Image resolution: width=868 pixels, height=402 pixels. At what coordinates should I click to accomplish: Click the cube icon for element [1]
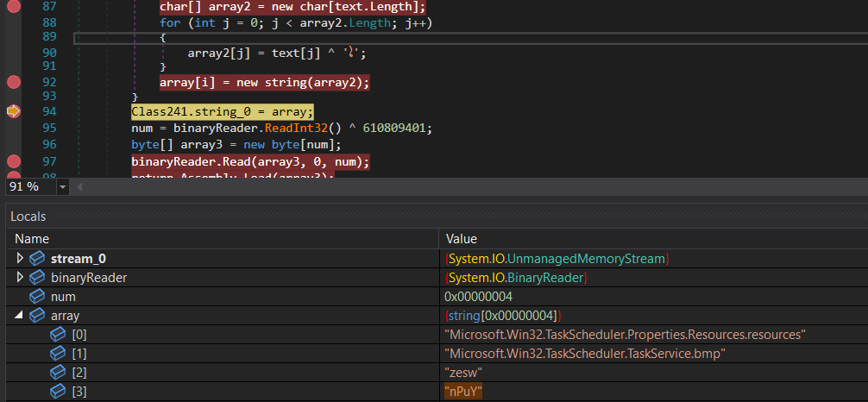coord(58,354)
